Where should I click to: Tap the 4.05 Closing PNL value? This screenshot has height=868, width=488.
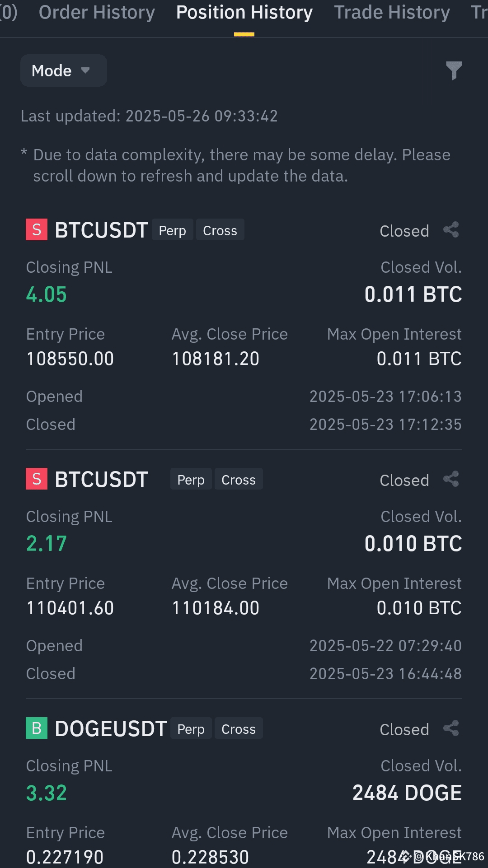pyautogui.click(x=46, y=294)
